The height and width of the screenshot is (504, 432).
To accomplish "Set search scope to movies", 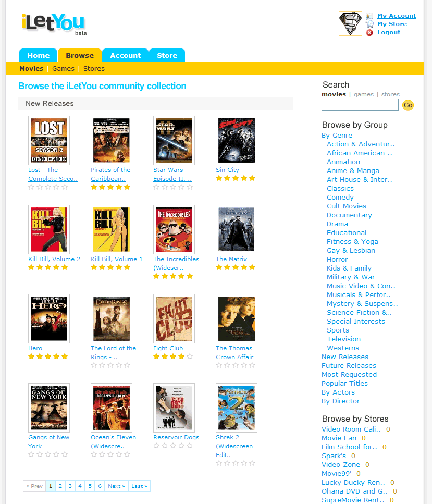I will (x=334, y=94).
